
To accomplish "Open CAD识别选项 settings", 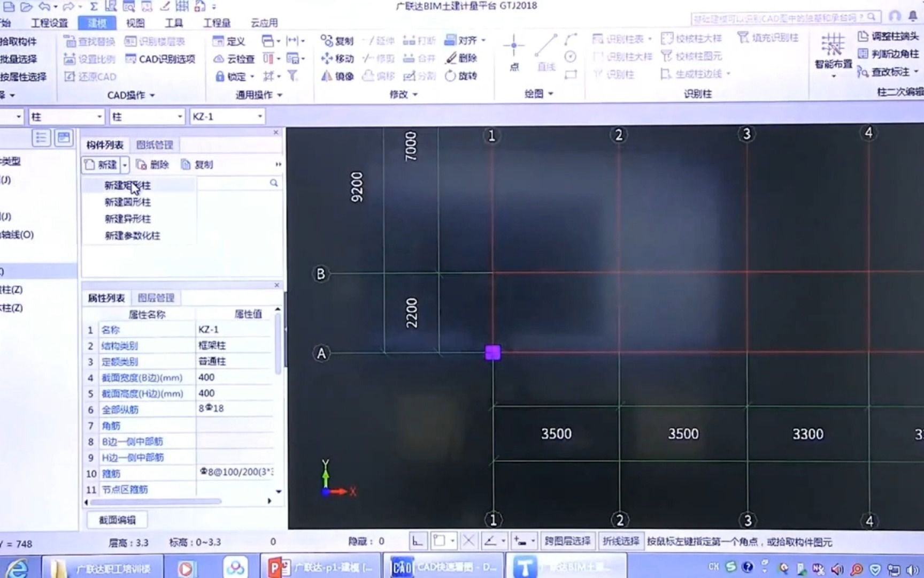I will (x=160, y=59).
